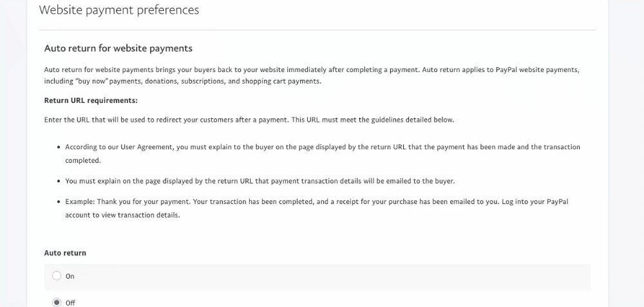Click the bullet dot before "You must explain"

coord(59,181)
